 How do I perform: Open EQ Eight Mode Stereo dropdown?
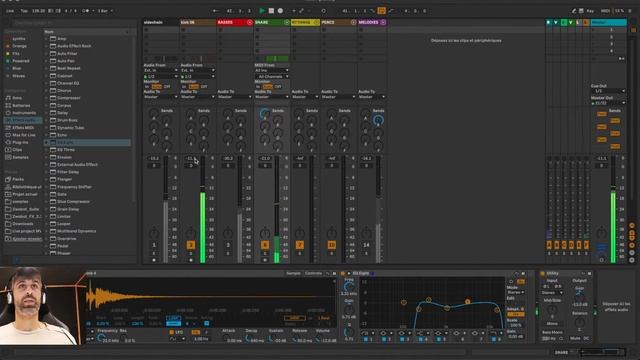click(x=516, y=292)
